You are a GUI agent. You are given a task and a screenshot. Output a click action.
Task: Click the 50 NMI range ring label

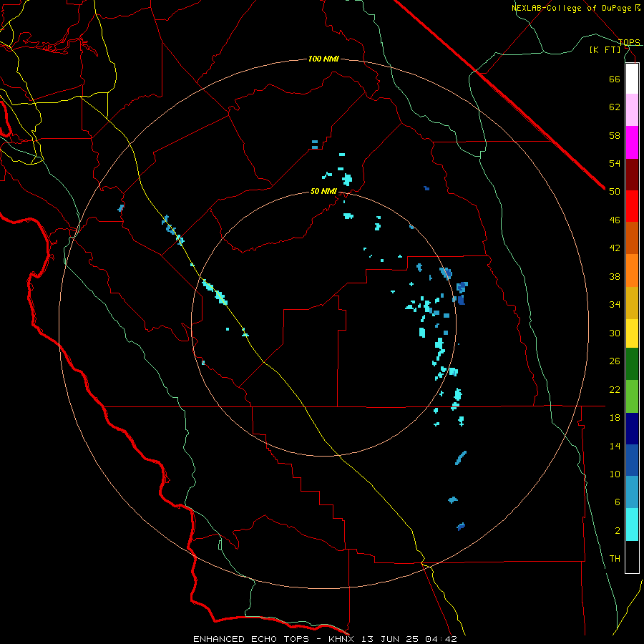click(323, 191)
